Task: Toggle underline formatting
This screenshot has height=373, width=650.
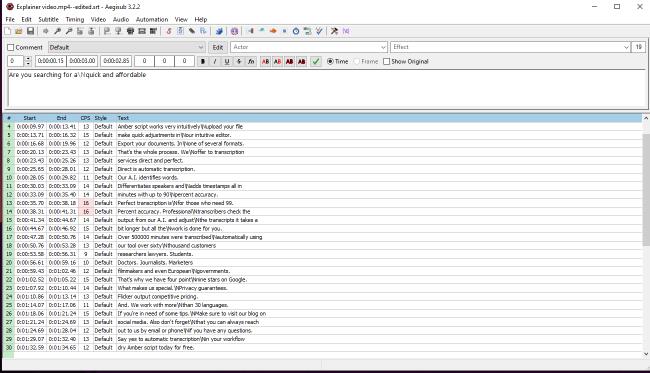Action: point(227,61)
